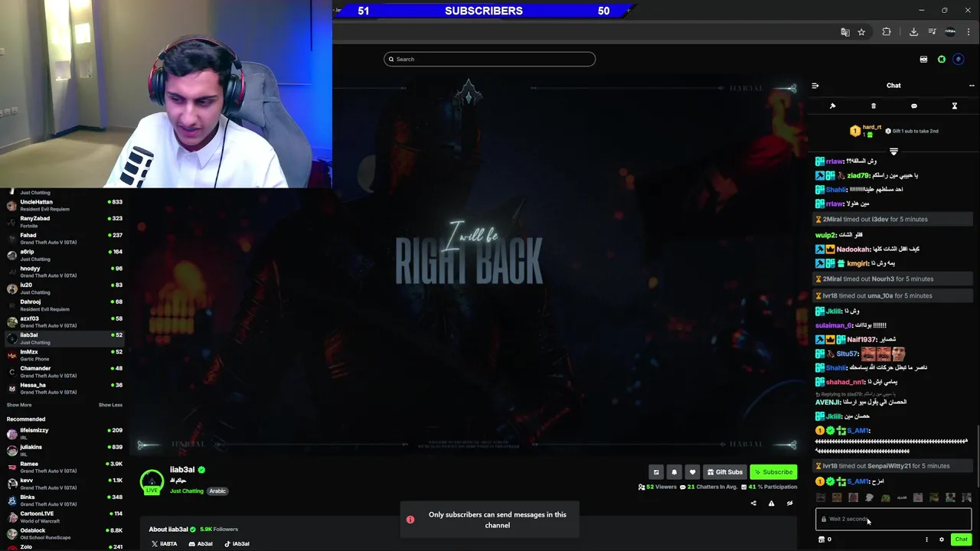The image size is (980, 551).
Task: Click the inbox tray icon in Kick header
Action: (x=923, y=59)
